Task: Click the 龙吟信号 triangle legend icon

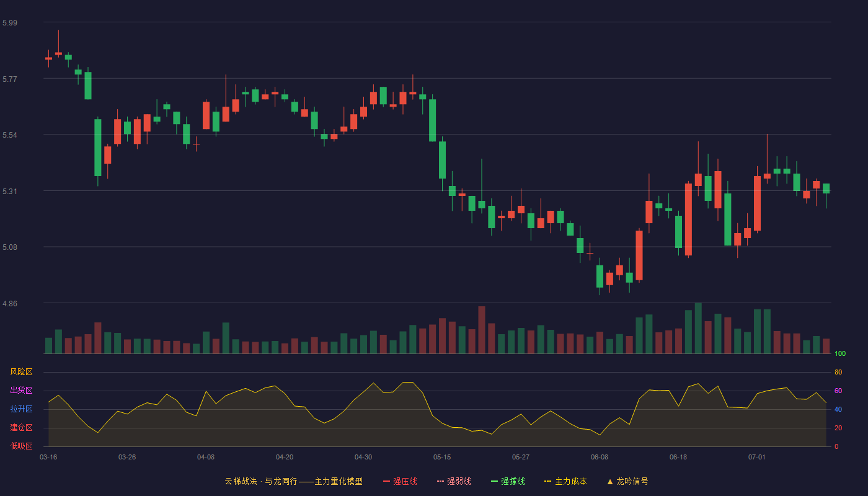Action: (609, 481)
